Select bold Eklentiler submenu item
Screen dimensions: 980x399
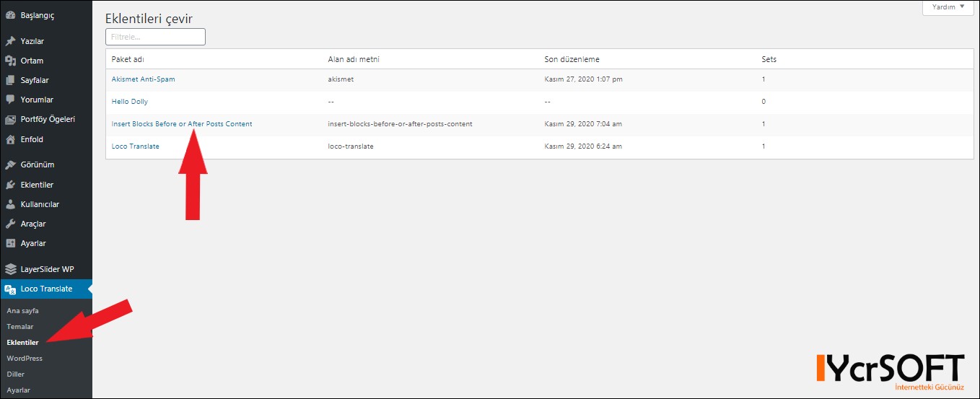point(22,343)
